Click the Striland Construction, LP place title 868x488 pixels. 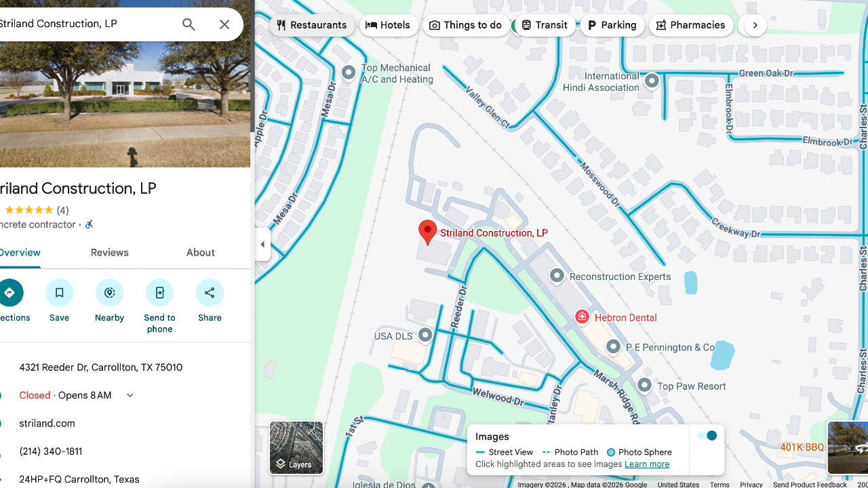pos(78,188)
